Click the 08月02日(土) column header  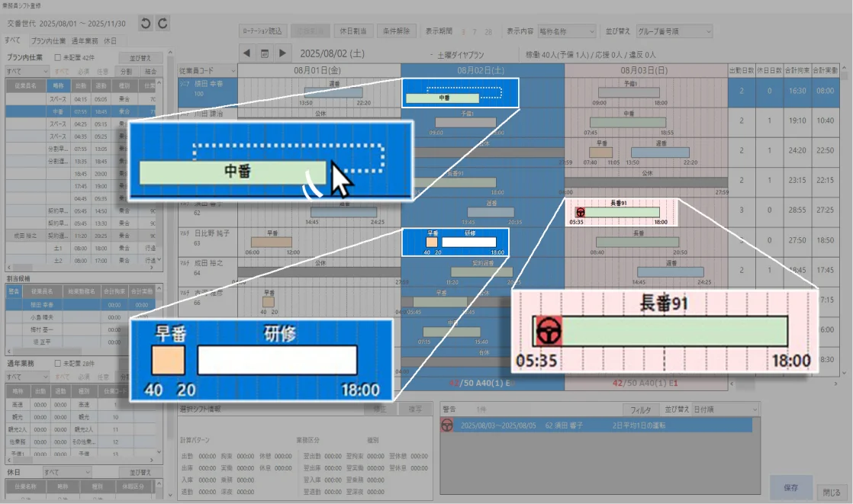point(482,70)
